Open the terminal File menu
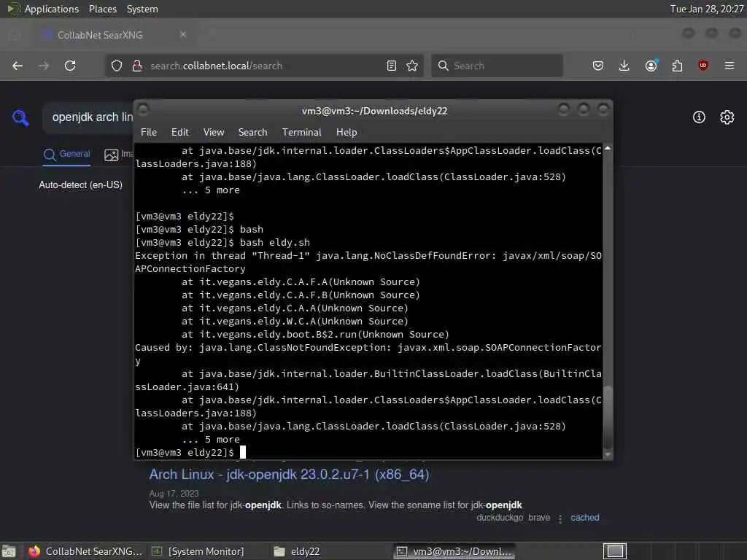The width and height of the screenshot is (747, 560). (149, 133)
